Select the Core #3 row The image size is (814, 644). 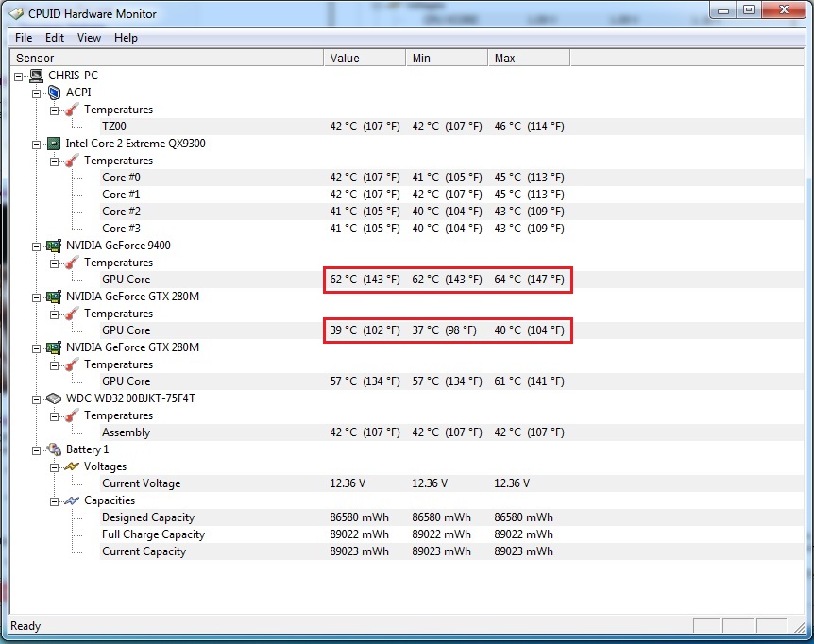pyautogui.click(x=451, y=229)
